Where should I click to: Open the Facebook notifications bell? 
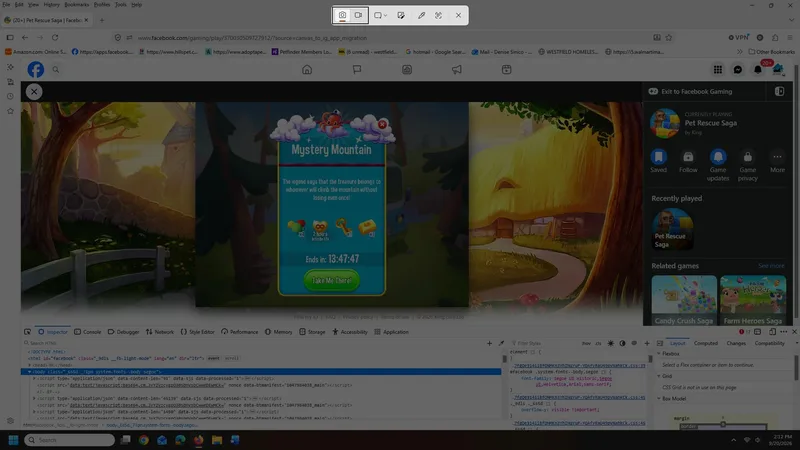tap(758, 69)
